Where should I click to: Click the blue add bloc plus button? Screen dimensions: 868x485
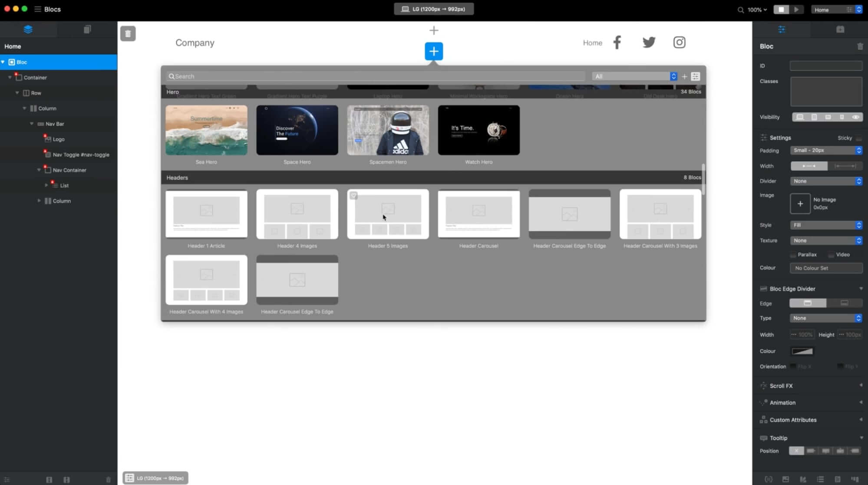(434, 51)
